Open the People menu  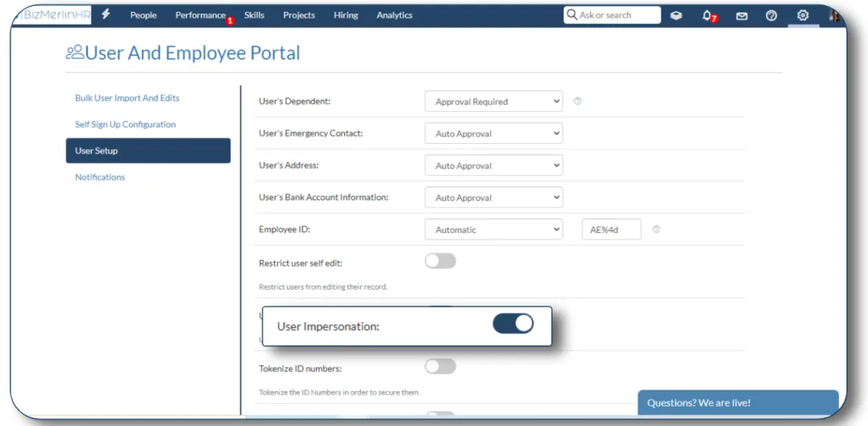coord(143,15)
